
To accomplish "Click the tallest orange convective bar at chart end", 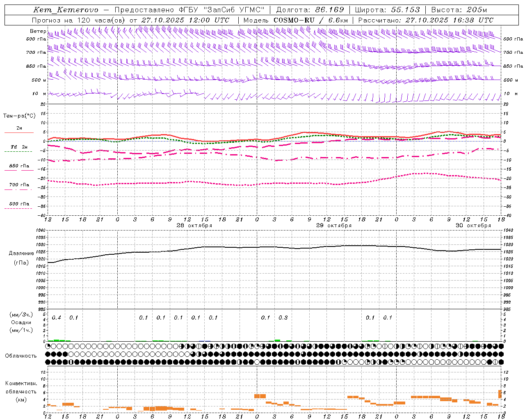I will [x=500, y=394].
